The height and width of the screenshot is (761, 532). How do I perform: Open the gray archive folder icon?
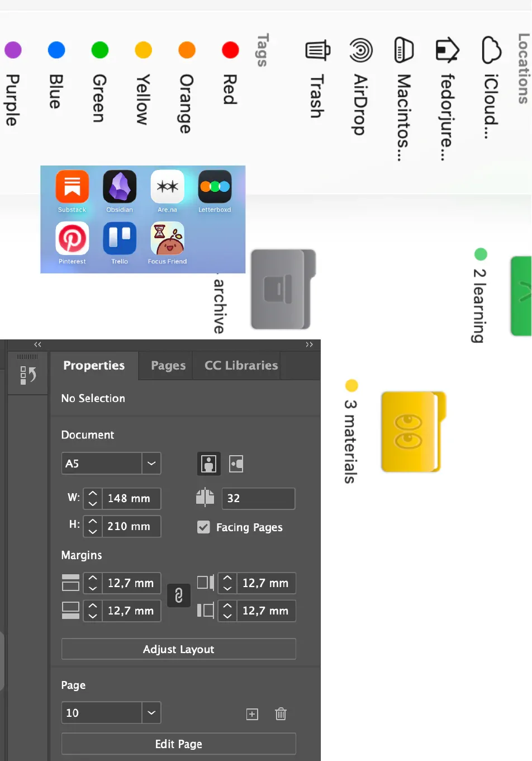(x=283, y=289)
